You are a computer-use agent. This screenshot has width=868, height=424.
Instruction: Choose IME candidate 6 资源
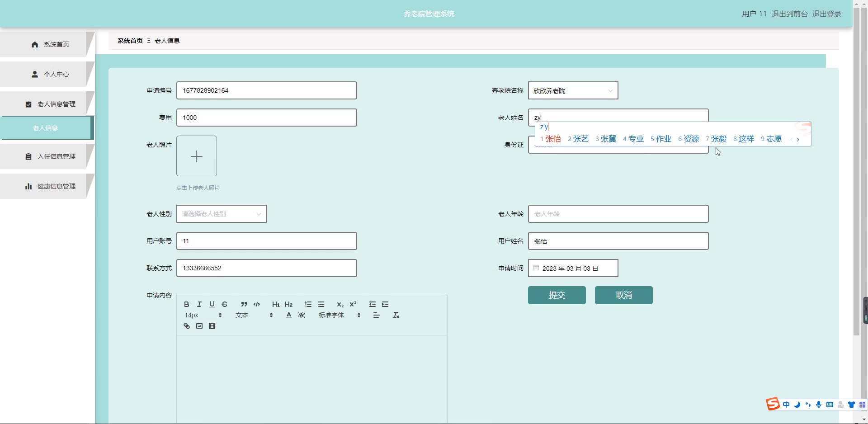pos(689,139)
